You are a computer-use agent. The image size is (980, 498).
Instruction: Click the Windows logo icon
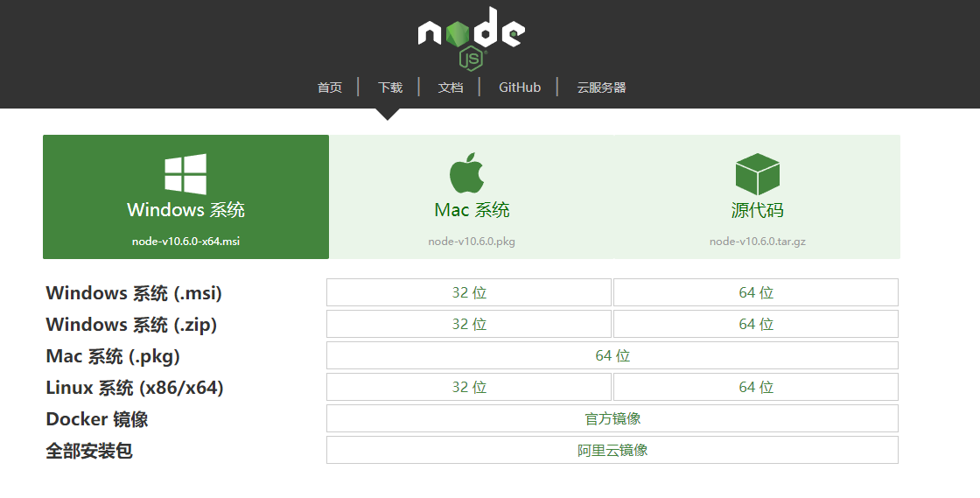(x=185, y=173)
